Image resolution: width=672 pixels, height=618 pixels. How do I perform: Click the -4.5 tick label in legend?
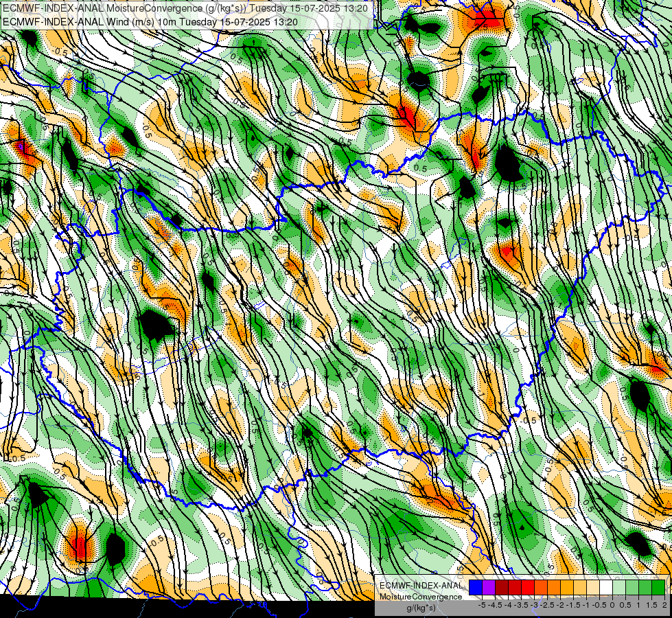495,605
